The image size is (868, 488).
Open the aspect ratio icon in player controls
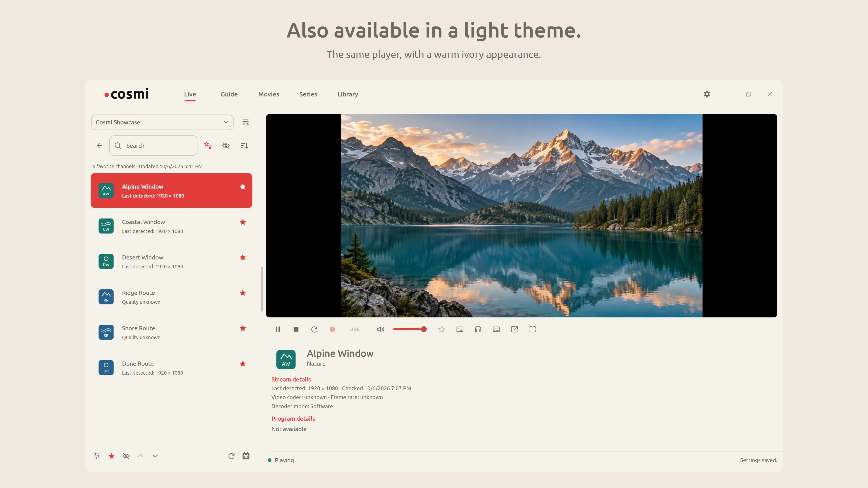tap(460, 329)
